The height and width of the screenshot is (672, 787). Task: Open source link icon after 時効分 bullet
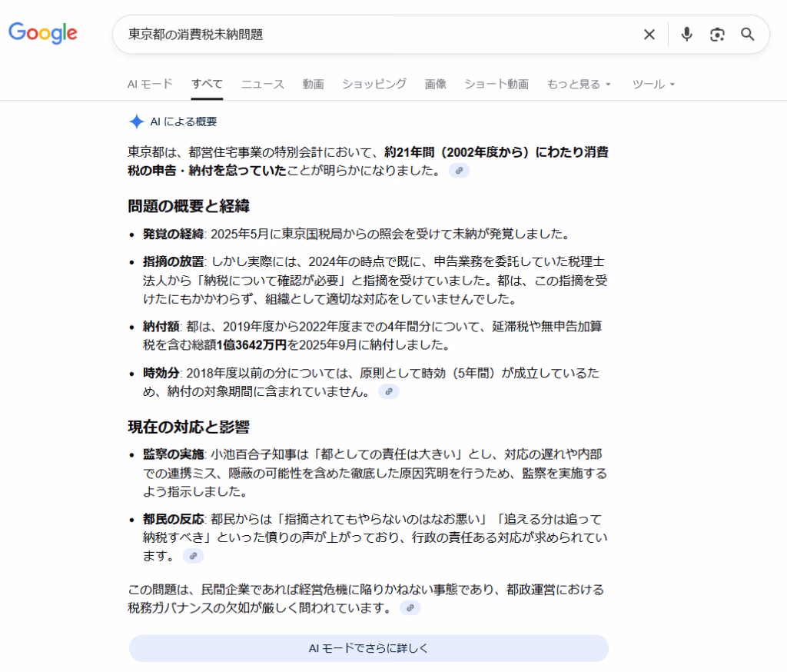click(x=389, y=392)
